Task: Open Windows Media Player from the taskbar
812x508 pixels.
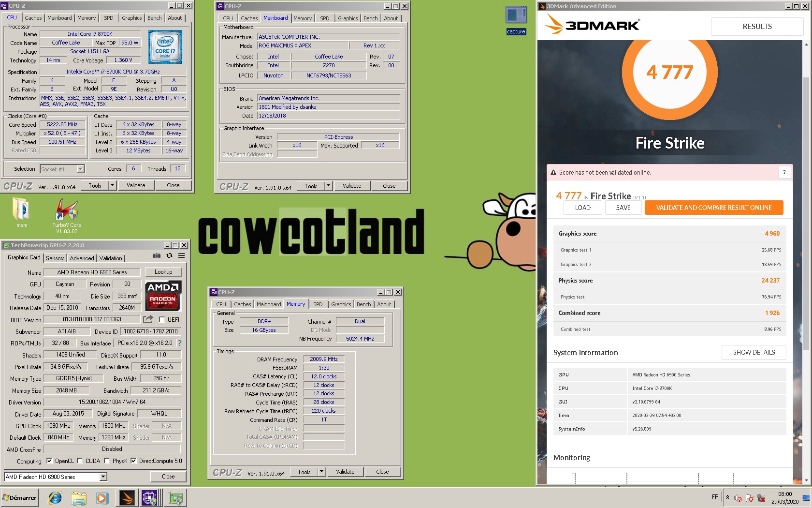Action: coord(101,498)
